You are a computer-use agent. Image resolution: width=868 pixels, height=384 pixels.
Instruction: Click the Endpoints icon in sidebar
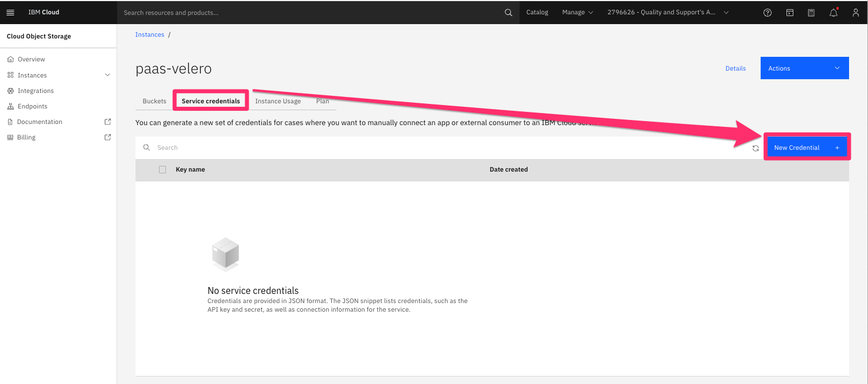(10, 106)
